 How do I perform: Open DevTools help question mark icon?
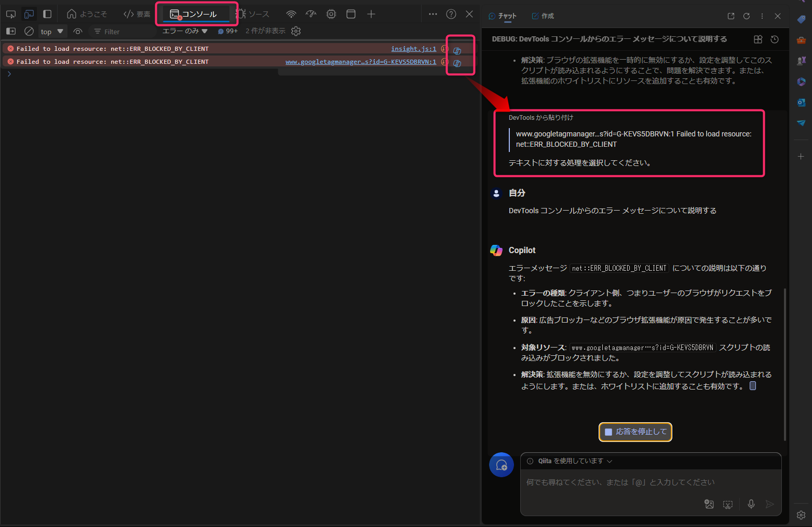[451, 14]
